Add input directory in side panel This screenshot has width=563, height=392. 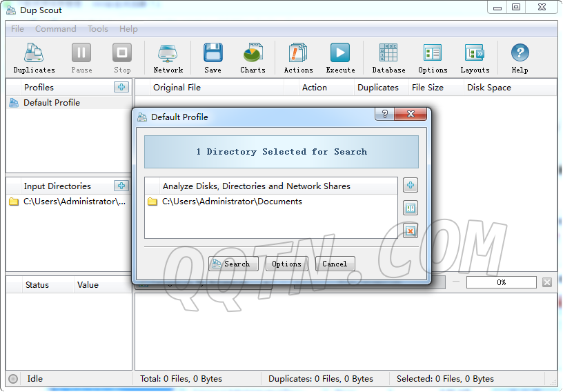[x=121, y=186]
